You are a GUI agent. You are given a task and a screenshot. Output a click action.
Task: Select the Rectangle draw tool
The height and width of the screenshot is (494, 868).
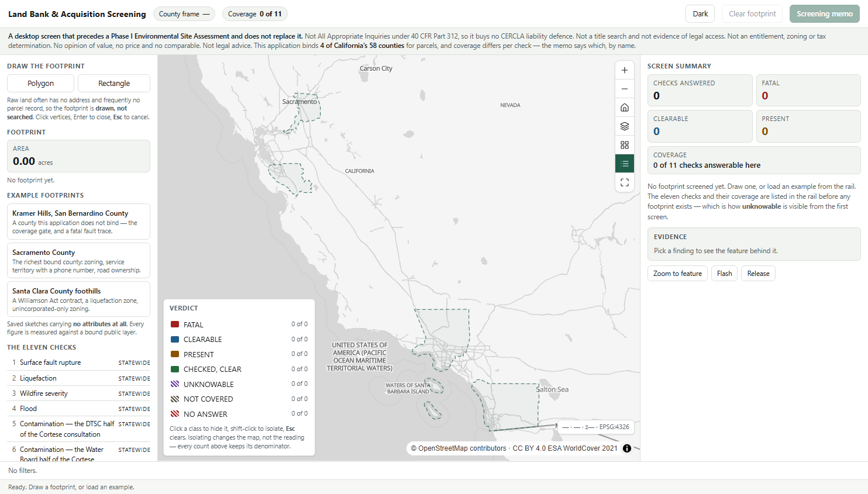(114, 84)
